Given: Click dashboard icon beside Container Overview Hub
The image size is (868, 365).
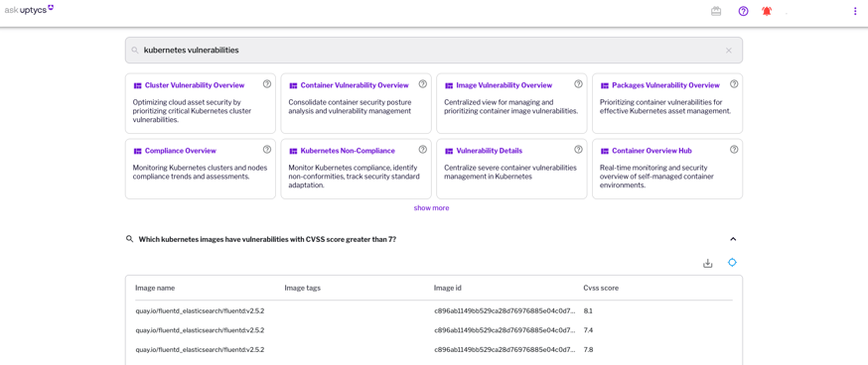Looking at the screenshot, I should (x=605, y=151).
